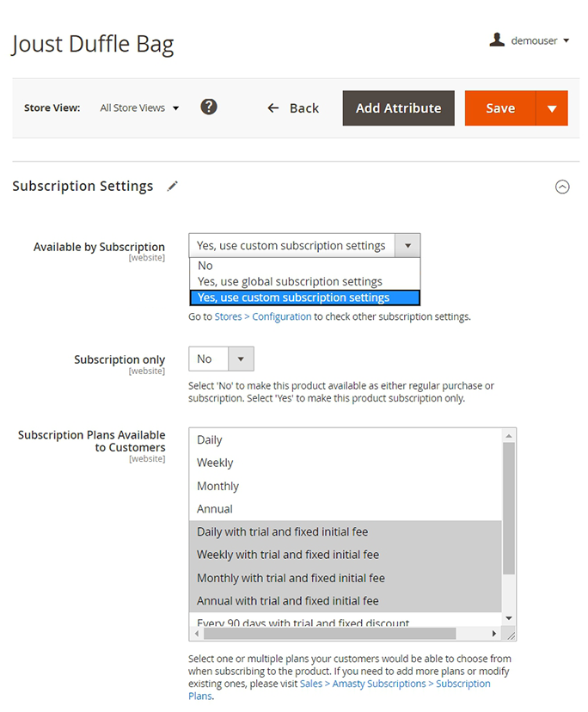Select the Daily plan in the list
Viewport: 588px width, 712px height.
(210, 439)
